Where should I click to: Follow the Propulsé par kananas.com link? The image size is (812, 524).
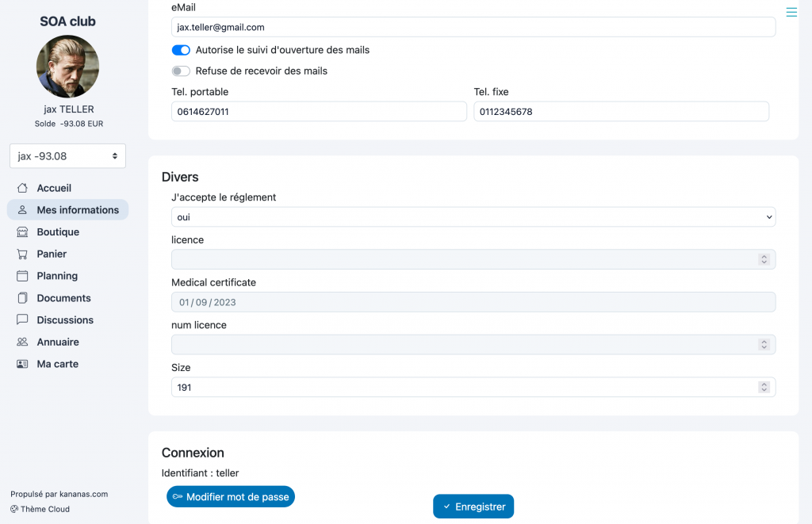click(59, 494)
